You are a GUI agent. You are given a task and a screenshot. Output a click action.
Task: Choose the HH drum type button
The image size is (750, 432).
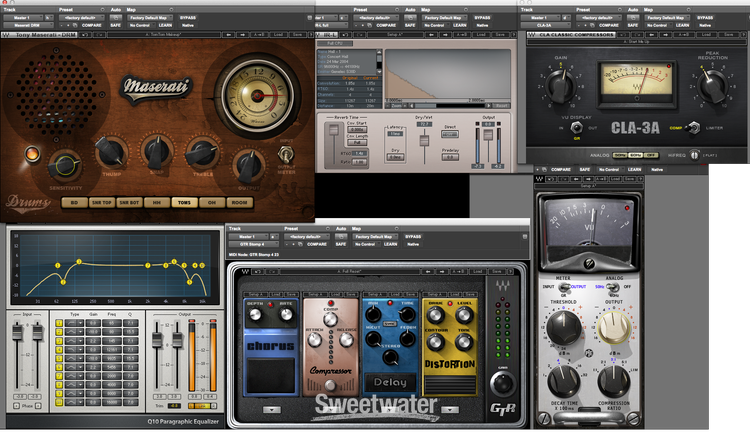point(156,202)
